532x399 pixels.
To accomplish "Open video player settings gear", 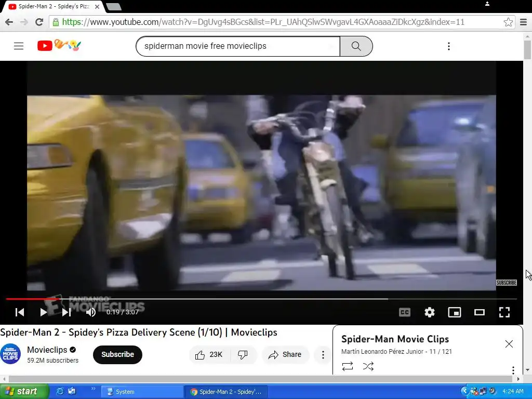I will (x=430, y=312).
